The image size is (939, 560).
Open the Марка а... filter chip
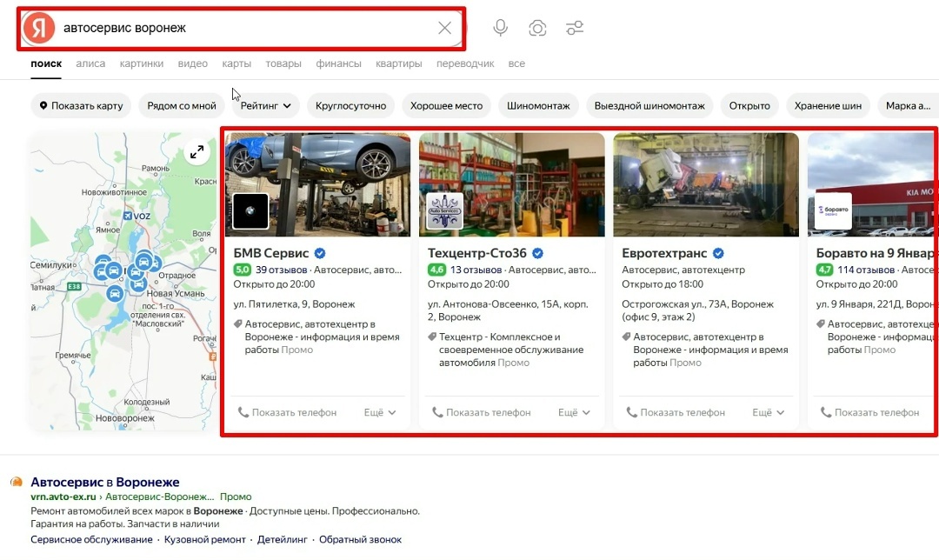click(908, 105)
